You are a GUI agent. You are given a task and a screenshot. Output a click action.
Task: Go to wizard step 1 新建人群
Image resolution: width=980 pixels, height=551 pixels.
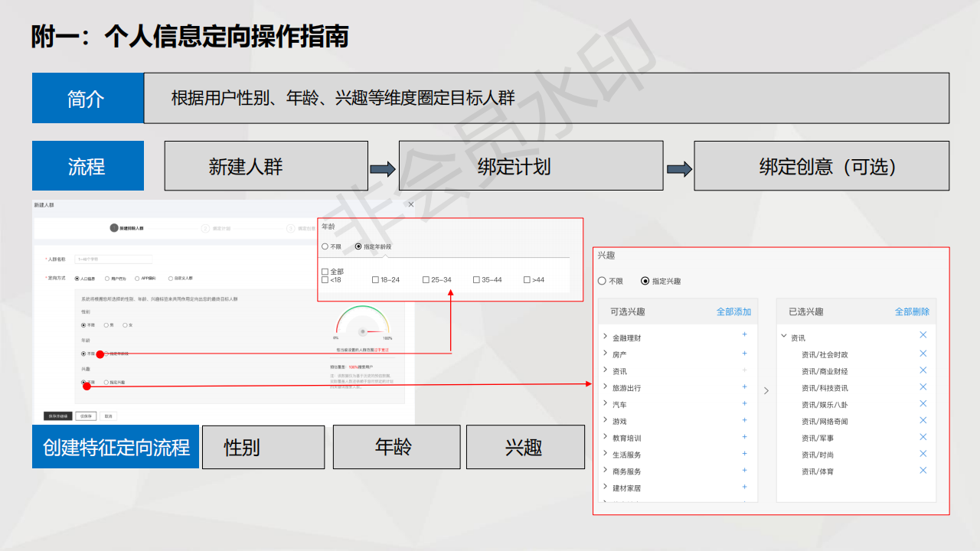pyautogui.click(x=126, y=228)
